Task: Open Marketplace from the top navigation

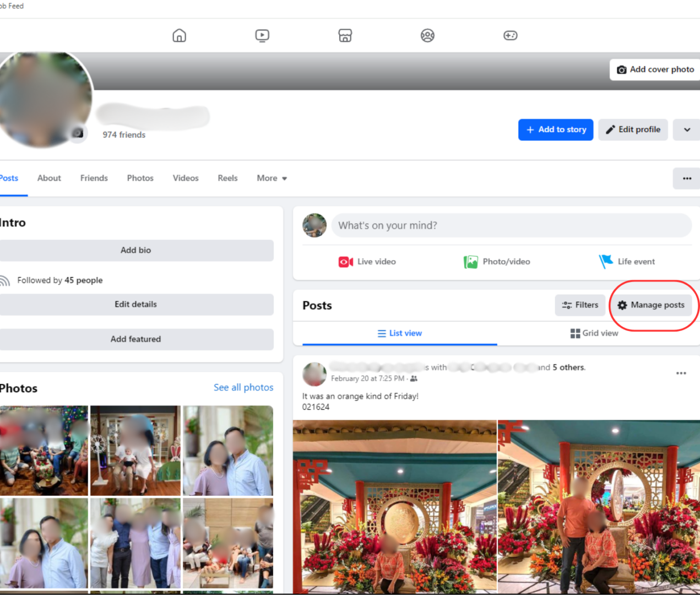Action: click(x=345, y=35)
